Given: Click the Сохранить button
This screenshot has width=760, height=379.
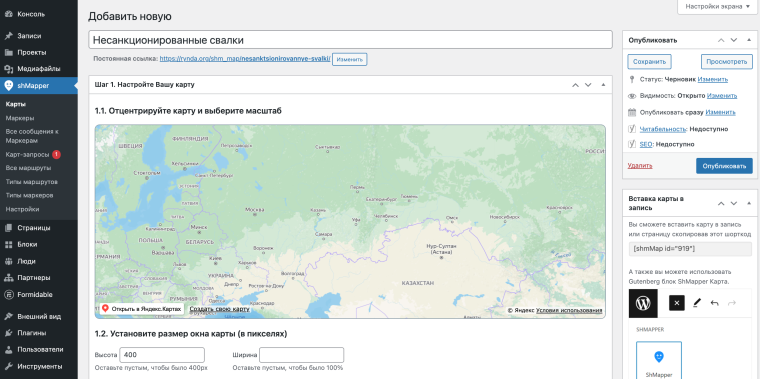Looking at the screenshot, I should tap(649, 62).
